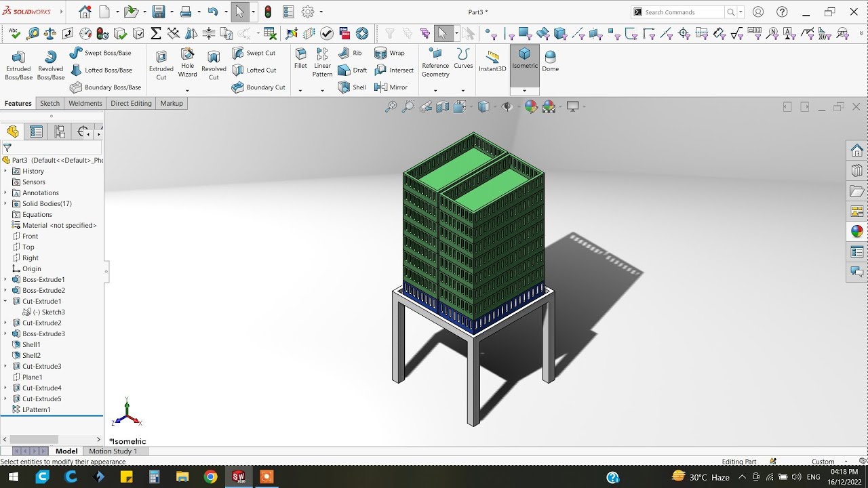Screen dimensions: 868x488
Task: Switch to the Sketch tab
Action: pos(50,104)
